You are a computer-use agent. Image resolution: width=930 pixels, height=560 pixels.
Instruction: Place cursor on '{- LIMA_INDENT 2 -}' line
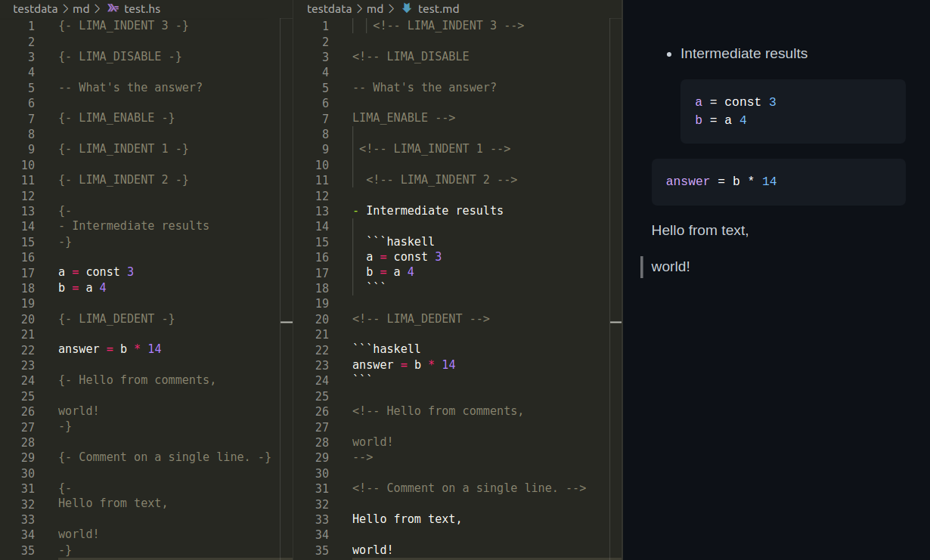point(123,180)
